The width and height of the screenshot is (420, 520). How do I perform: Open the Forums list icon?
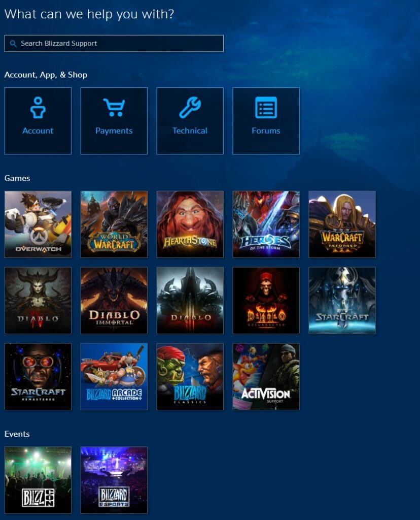(x=266, y=108)
